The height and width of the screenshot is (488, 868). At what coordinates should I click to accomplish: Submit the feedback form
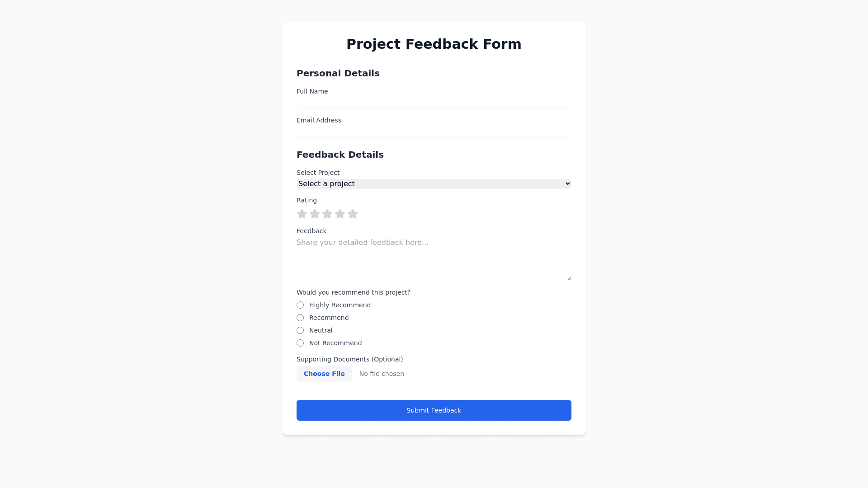(x=434, y=410)
